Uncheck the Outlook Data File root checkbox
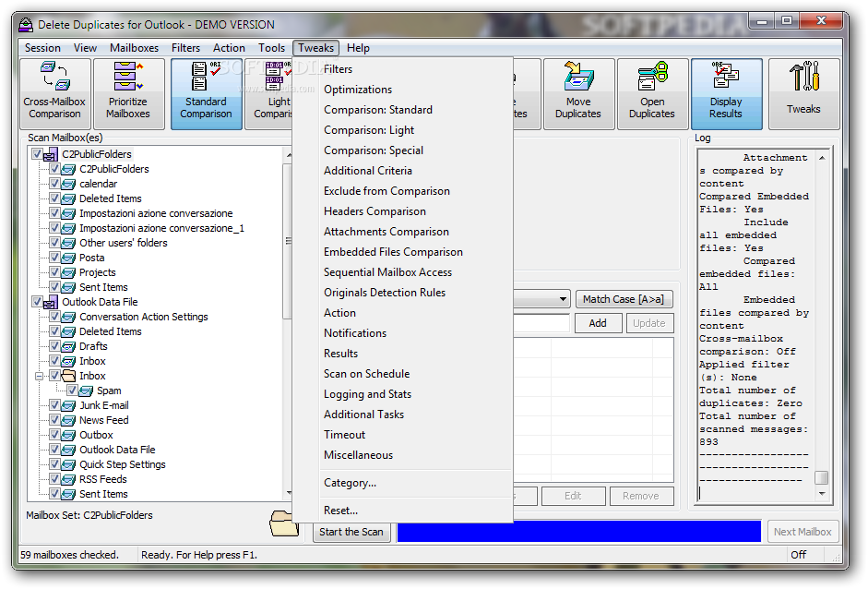868x589 pixels. tap(37, 302)
